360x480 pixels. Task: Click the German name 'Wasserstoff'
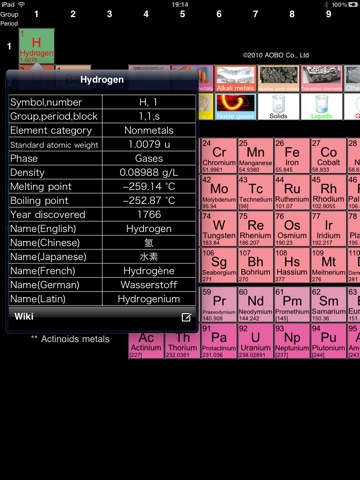pos(149,285)
